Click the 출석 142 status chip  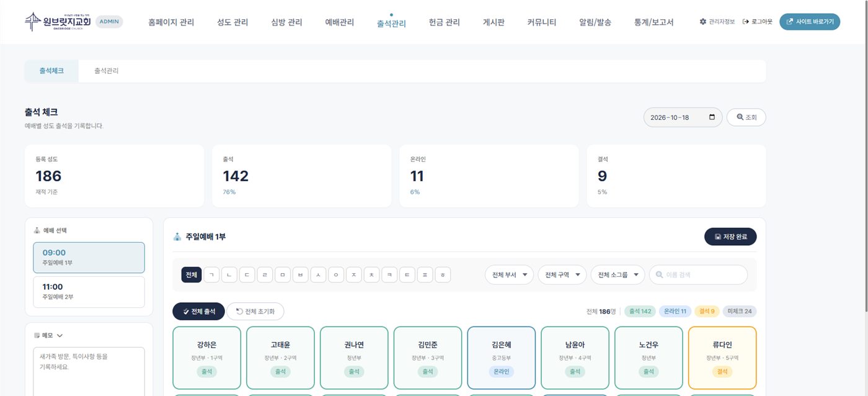pos(640,312)
